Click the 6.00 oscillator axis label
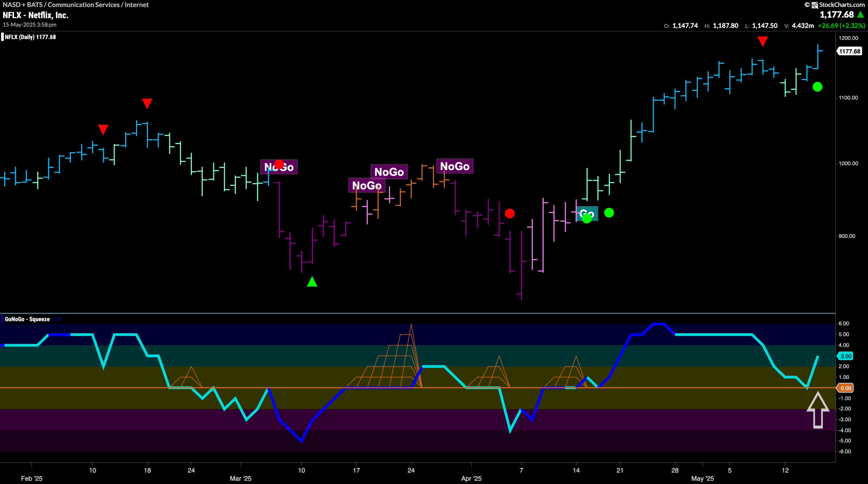 click(844, 323)
